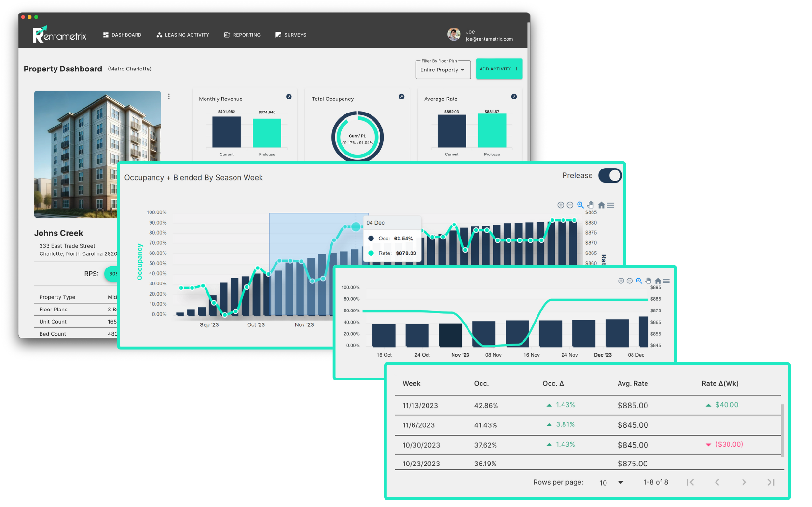Switch to the Surveys section
This screenshot has height=507, width=812.
(x=291, y=35)
